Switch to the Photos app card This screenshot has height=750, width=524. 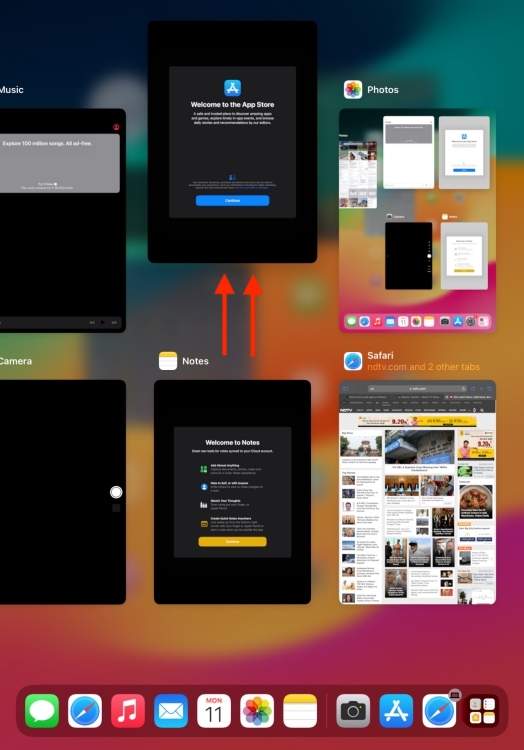(x=417, y=221)
